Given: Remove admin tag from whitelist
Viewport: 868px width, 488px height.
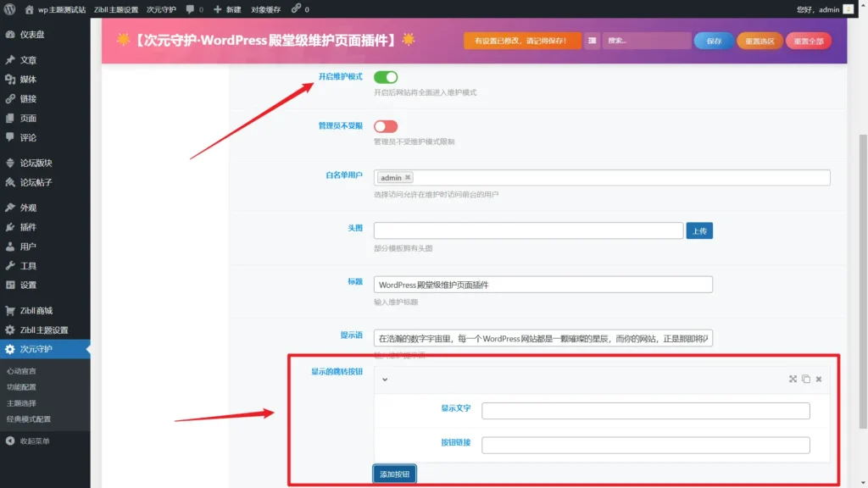Looking at the screenshot, I should pos(408,178).
